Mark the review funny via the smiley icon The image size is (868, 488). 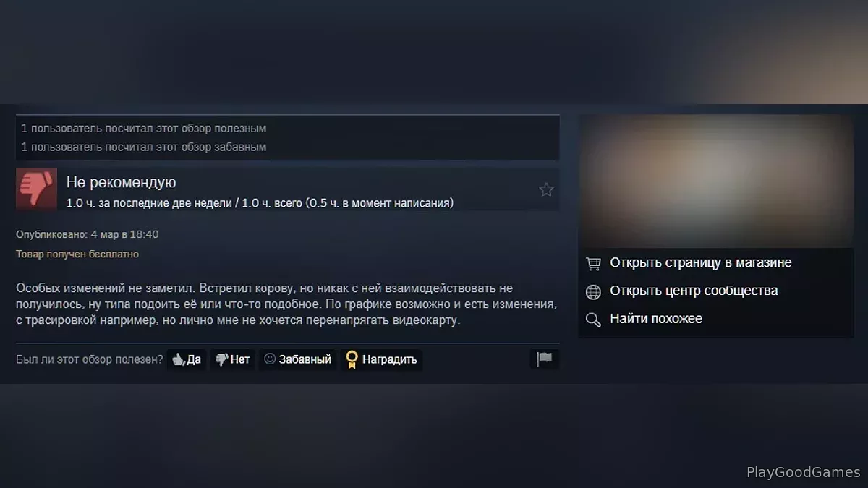click(270, 359)
